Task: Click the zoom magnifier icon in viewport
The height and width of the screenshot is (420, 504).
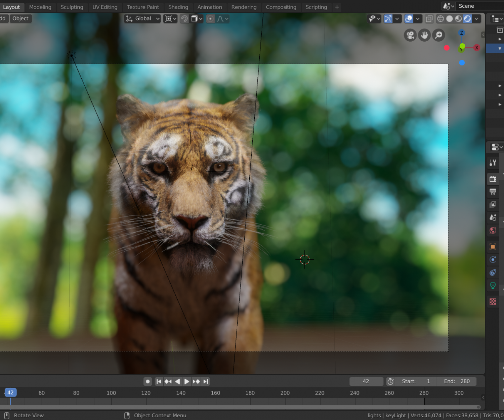Action: (x=438, y=35)
